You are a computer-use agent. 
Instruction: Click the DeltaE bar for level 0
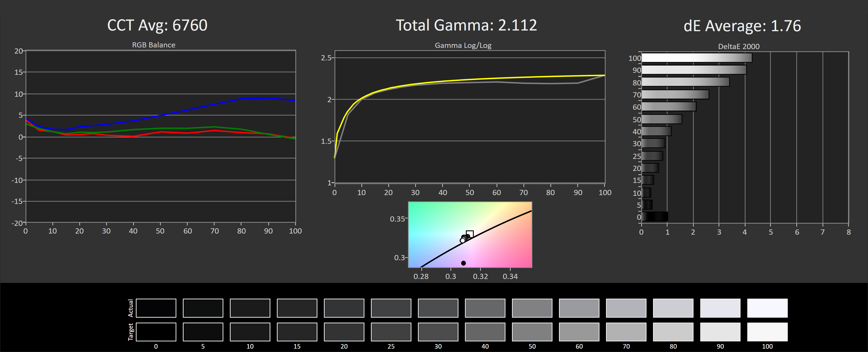[655, 216]
